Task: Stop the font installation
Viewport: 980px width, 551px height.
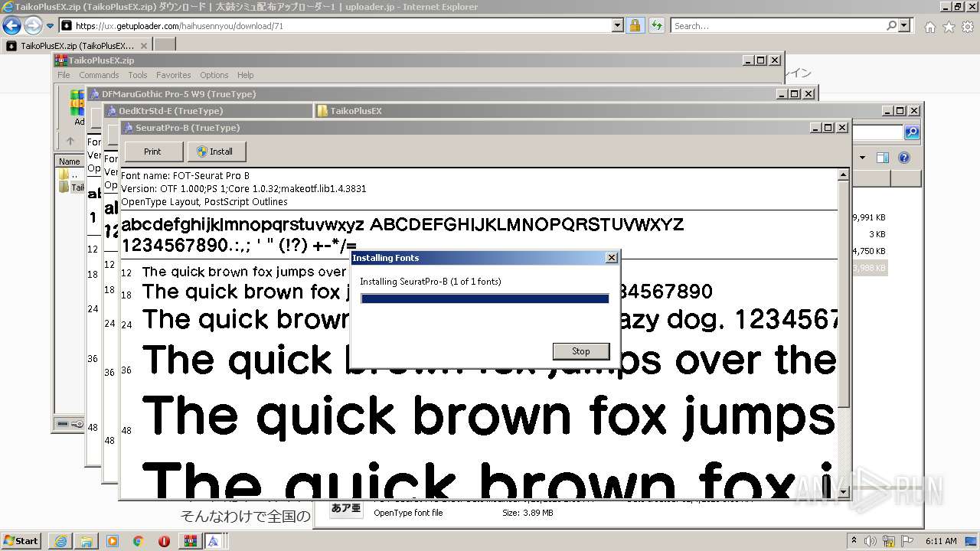Action: click(x=581, y=351)
